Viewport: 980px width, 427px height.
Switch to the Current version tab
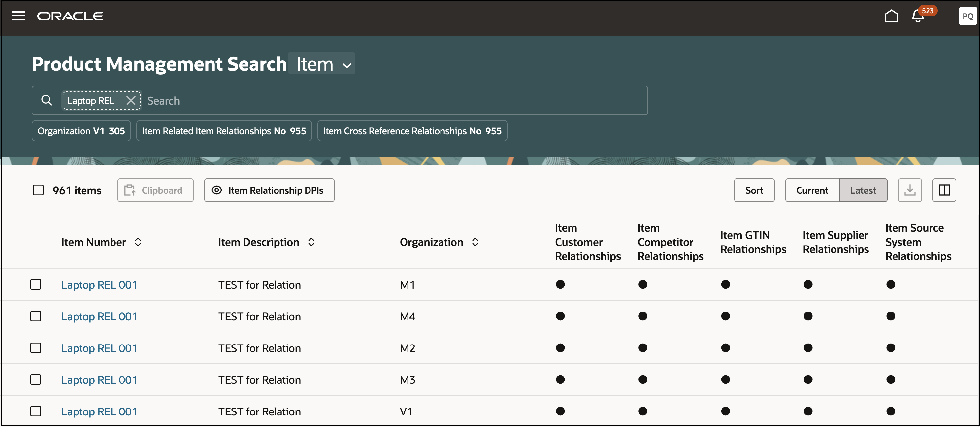(812, 190)
